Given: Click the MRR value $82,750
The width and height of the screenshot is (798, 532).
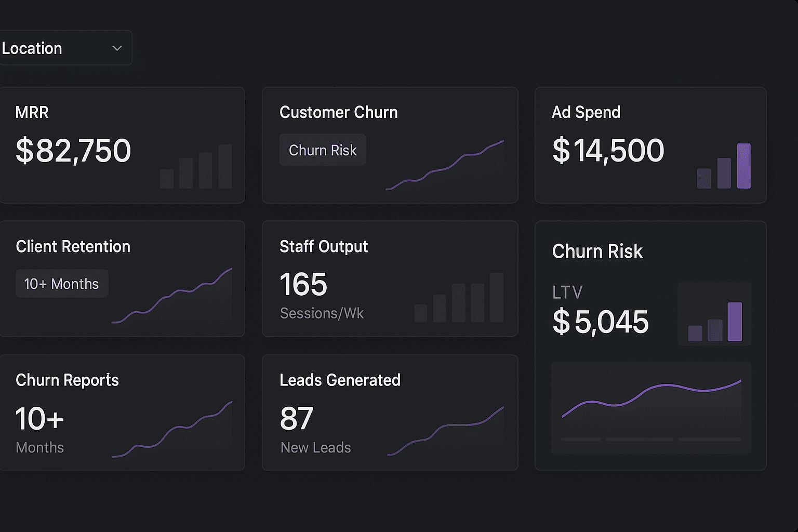Looking at the screenshot, I should pyautogui.click(x=74, y=151).
